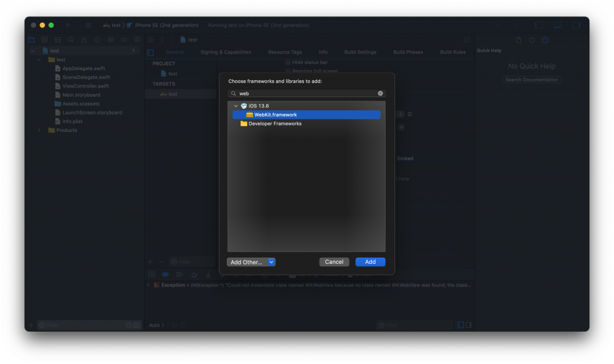This screenshot has height=364, width=614.
Task: Collapse the test folder group
Action: tap(39, 59)
